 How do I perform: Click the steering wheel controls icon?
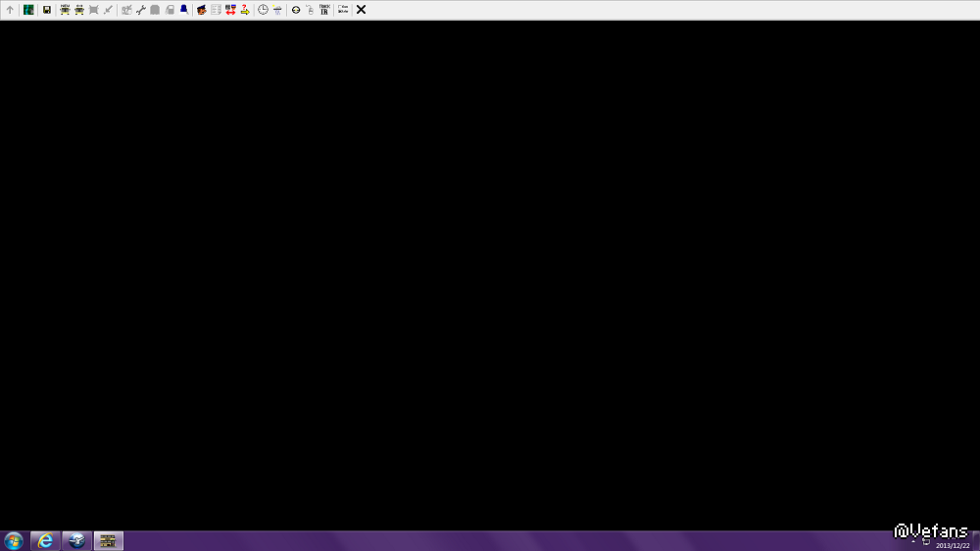(x=296, y=10)
